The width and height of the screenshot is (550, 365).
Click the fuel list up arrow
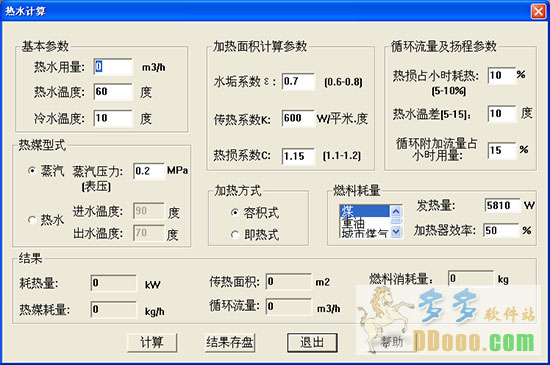coord(396,211)
